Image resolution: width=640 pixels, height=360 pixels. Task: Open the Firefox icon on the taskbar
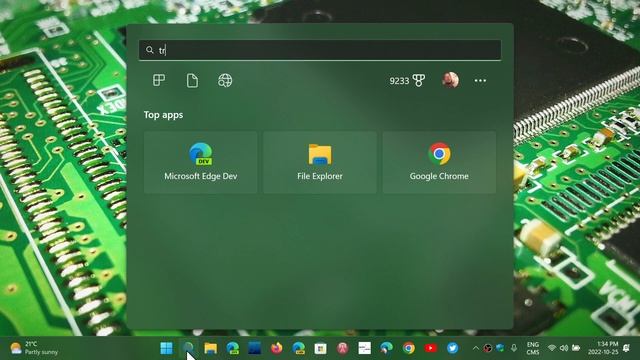coord(276,348)
